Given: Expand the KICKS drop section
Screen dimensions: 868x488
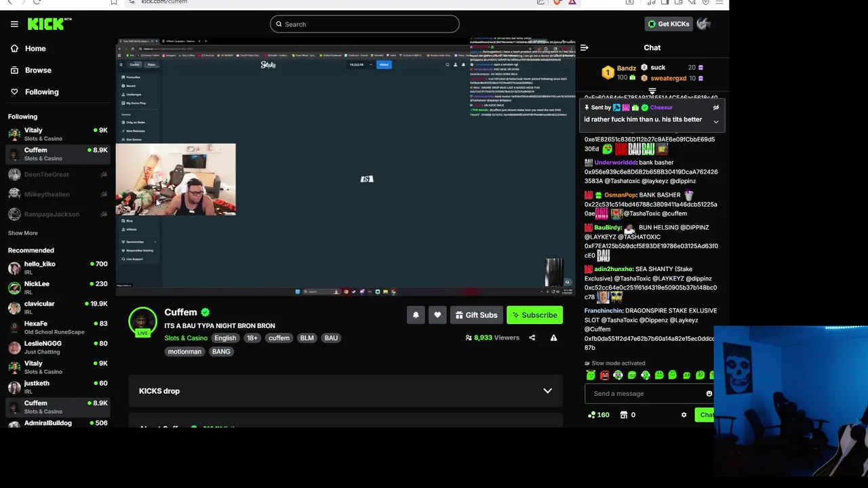Looking at the screenshot, I should click(346, 391).
